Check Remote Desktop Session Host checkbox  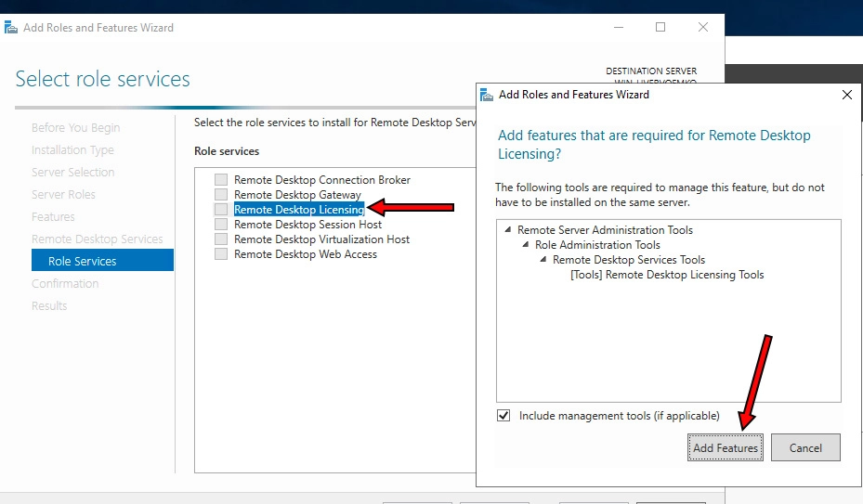[221, 225]
